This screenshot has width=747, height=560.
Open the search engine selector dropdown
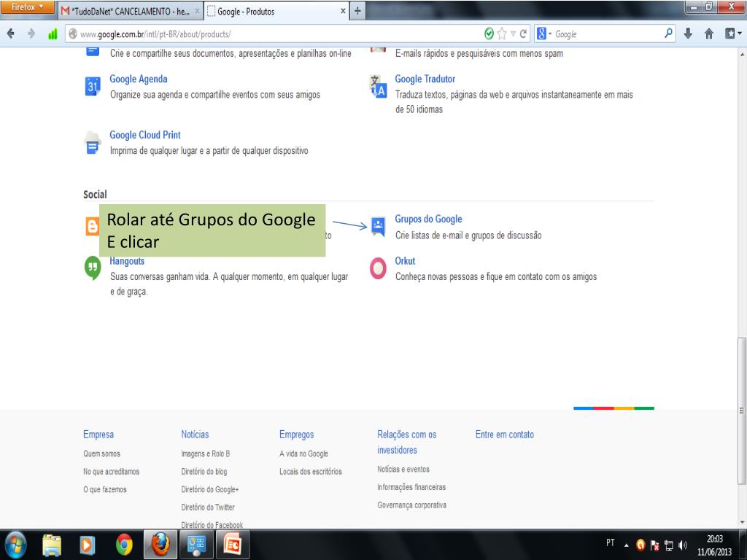tap(544, 34)
